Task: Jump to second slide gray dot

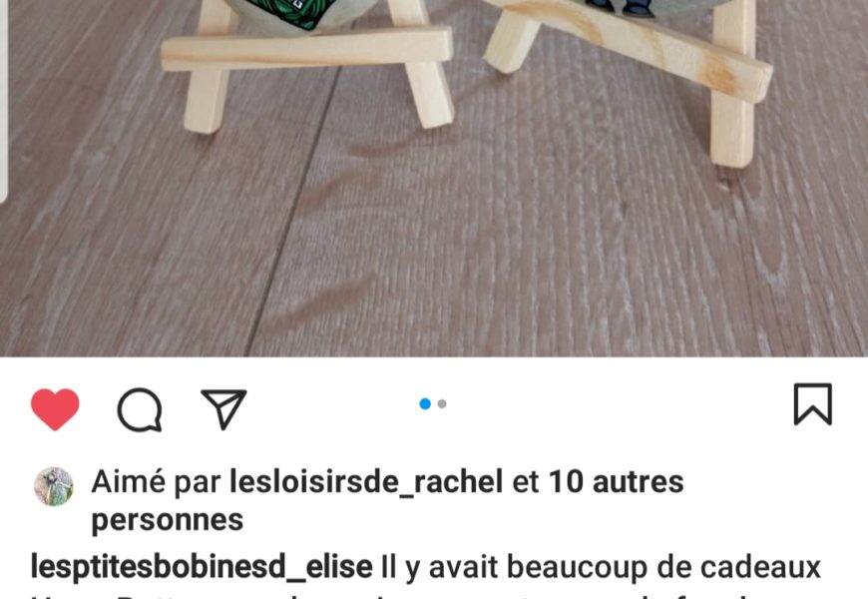Action: 442,404
